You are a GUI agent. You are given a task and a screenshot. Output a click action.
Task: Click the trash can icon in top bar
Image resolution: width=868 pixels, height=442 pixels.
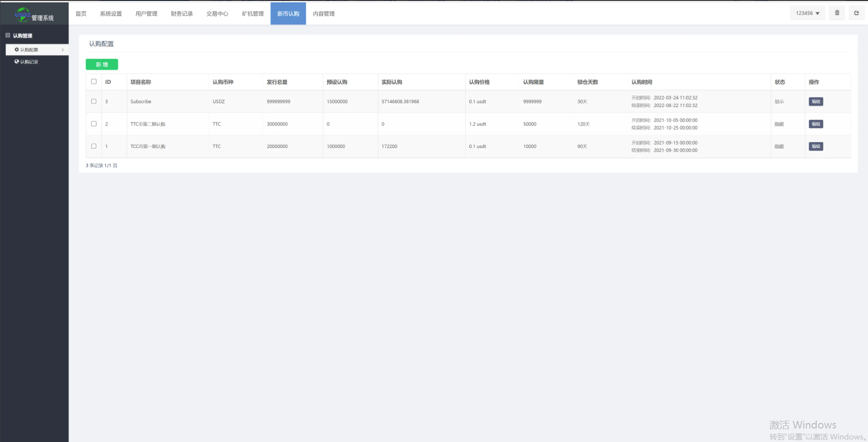pyautogui.click(x=837, y=13)
